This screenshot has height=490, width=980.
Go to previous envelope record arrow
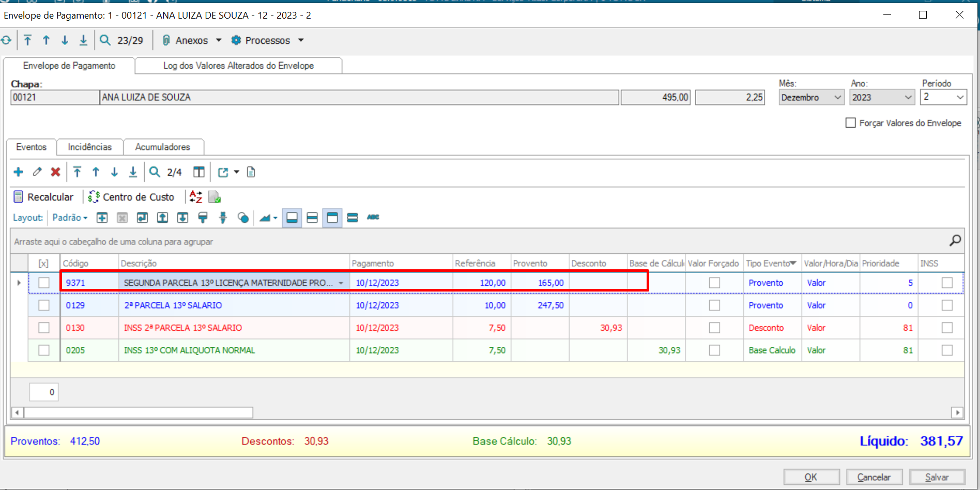[47, 40]
